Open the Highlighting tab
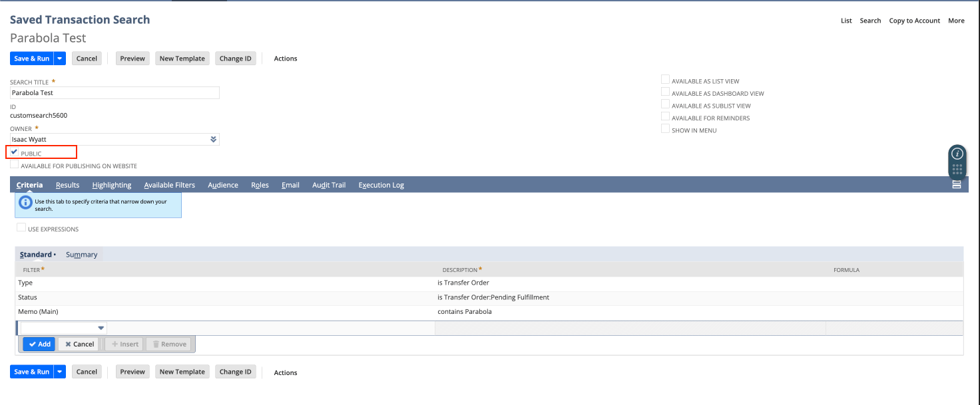 (112, 185)
